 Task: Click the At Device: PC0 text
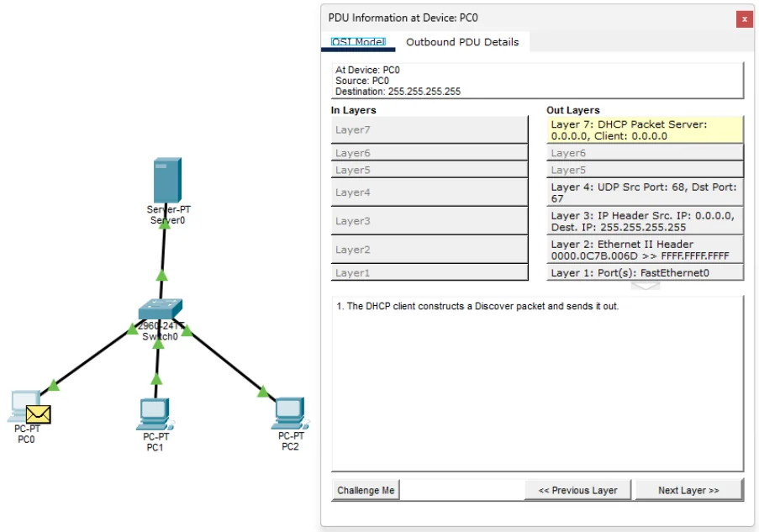pyautogui.click(x=367, y=70)
